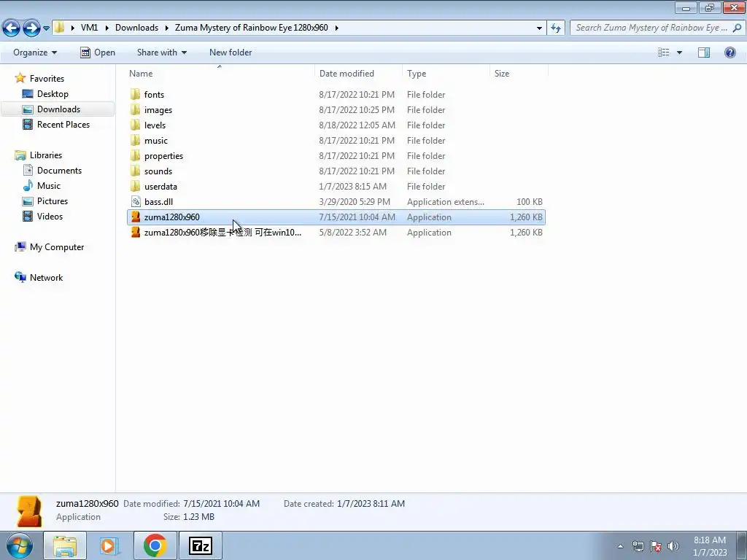Select Network in the navigation pane

[x=46, y=278]
